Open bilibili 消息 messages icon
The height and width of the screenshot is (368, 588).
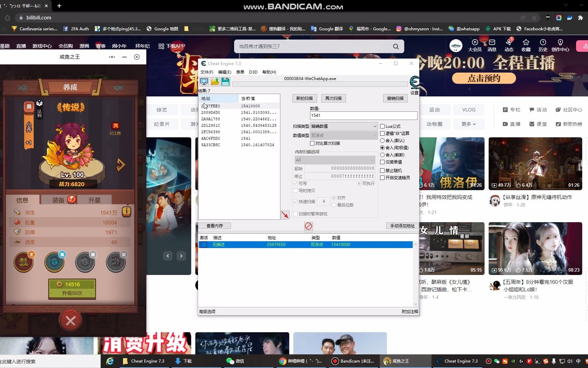coord(492,45)
